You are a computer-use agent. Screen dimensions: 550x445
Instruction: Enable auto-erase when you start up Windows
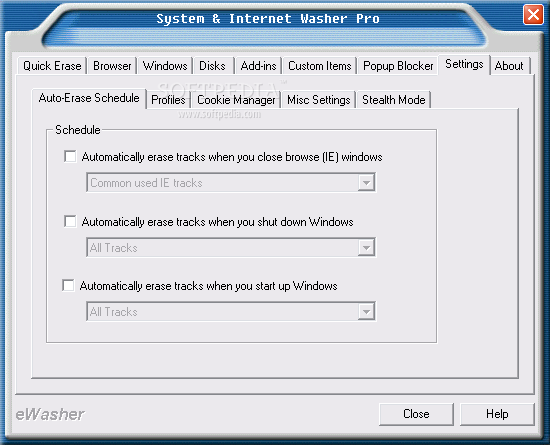(x=68, y=285)
